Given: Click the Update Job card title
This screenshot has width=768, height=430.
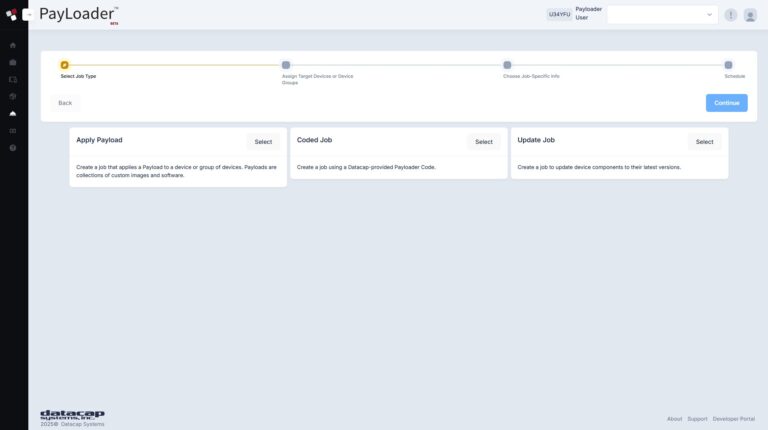Looking at the screenshot, I should [x=536, y=140].
